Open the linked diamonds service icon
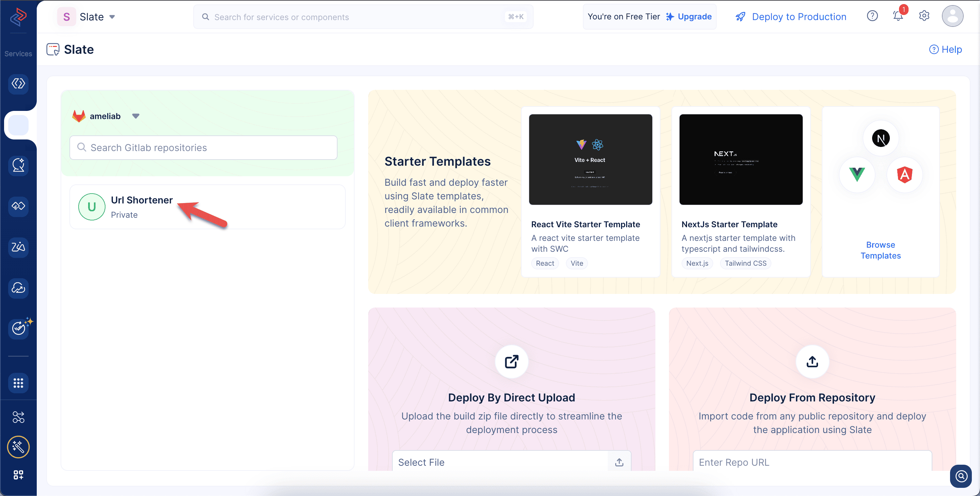Viewport: 980px width, 496px height. point(18,206)
